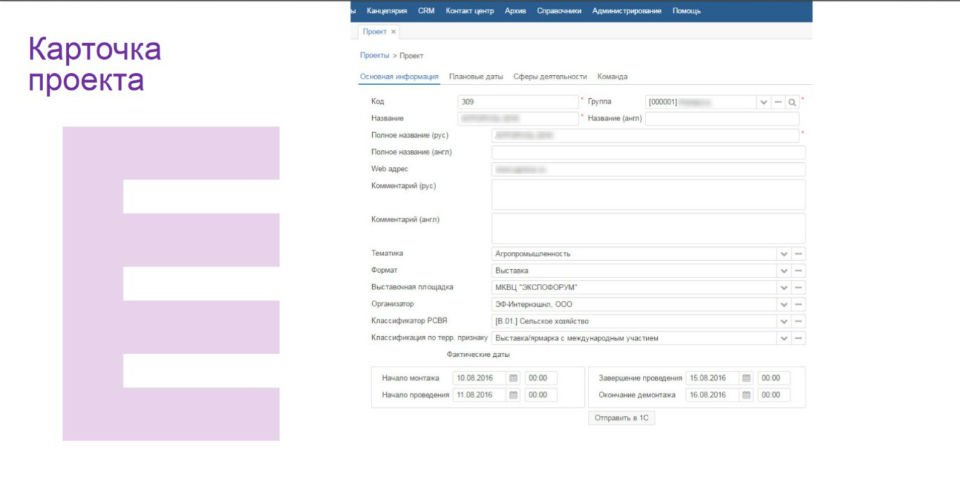Click Начало монтажа date 10.08.2016
Image resolution: width=960 pixels, height=501 pixels.
pos(479,379)
